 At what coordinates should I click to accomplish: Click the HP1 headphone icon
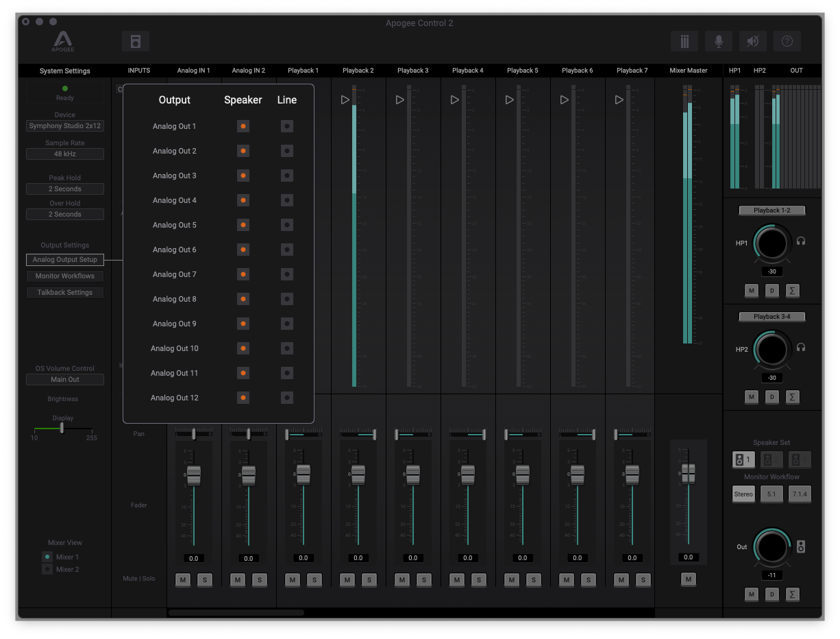point(801,241)
